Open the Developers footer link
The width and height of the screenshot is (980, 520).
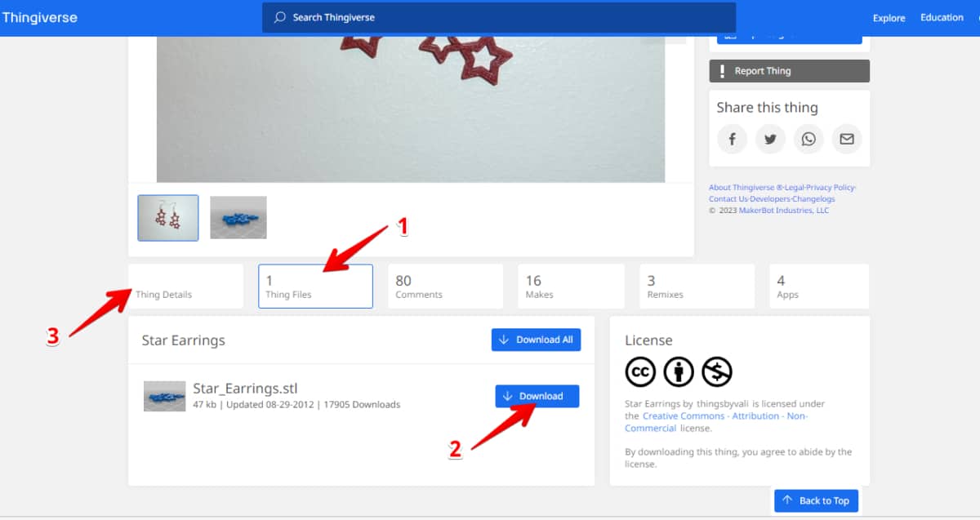(771, 199)
